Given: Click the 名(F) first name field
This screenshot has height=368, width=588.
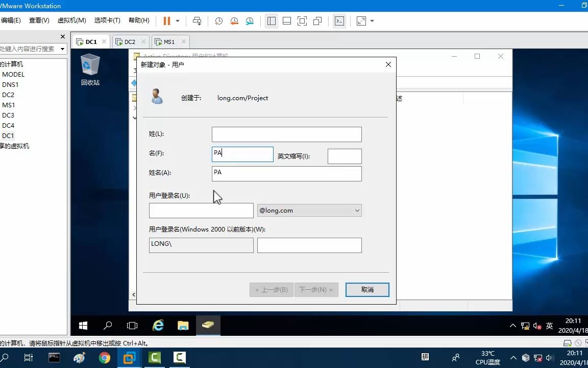Looking at the screenshot, I should (242, 154).
